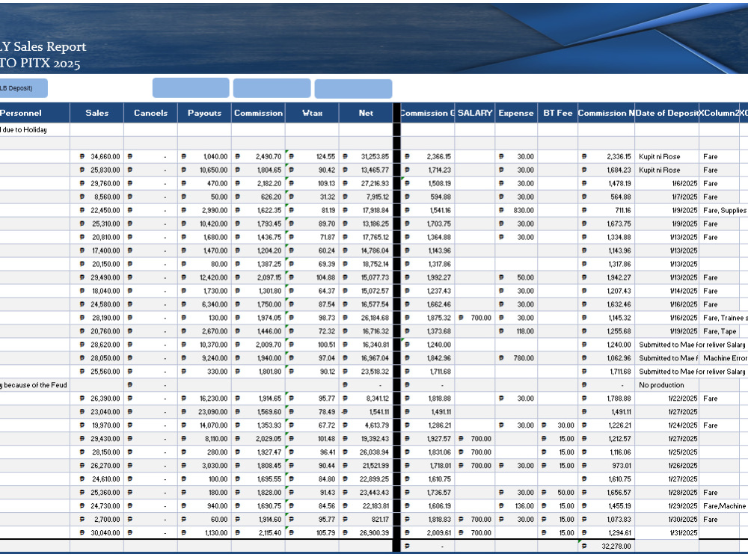
Task: Select 'Kupit ni Rose' in the 34,660.00 row
Action: point(667,156)
